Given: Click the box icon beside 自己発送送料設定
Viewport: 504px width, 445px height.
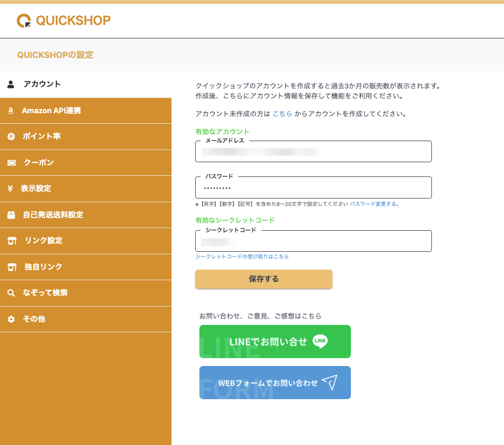Looking at the screenshot, I should pos(11,215).
